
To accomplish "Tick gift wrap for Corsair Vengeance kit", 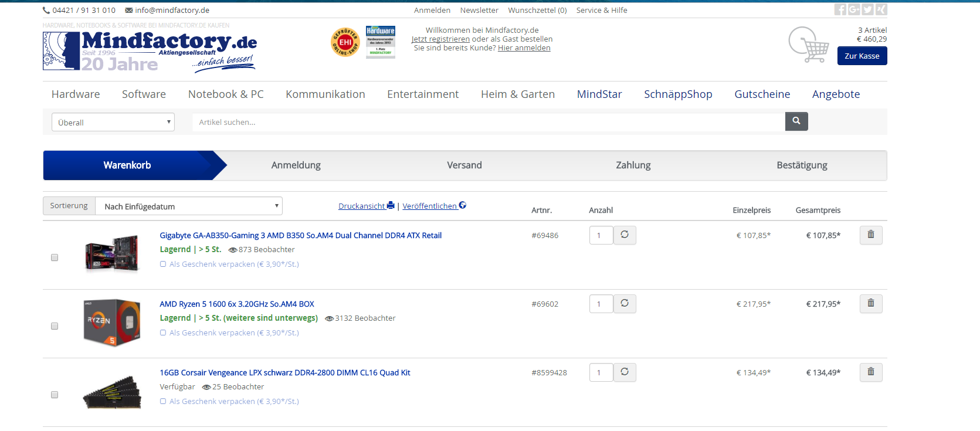I will click(163, 401).
